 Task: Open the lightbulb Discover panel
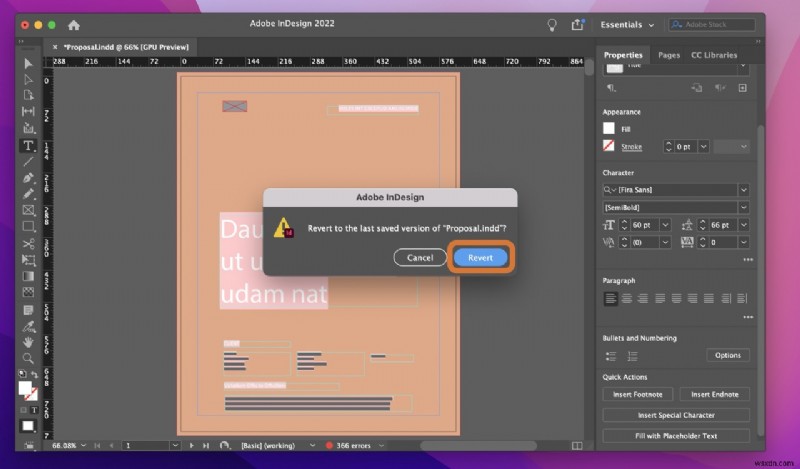point(552,25)
